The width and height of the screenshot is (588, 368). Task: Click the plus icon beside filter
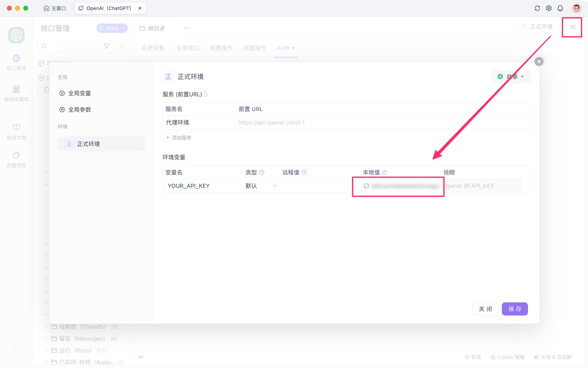(121, 46)
